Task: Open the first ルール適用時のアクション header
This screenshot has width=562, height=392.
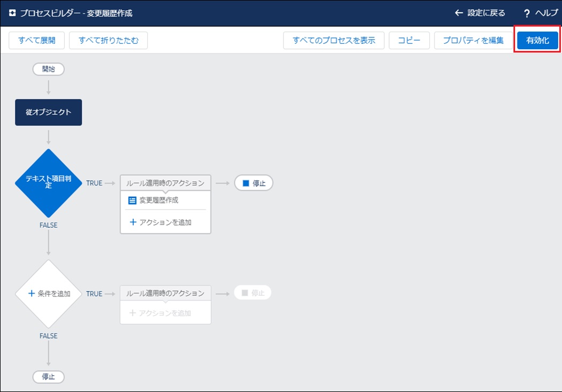Action: 165,183
